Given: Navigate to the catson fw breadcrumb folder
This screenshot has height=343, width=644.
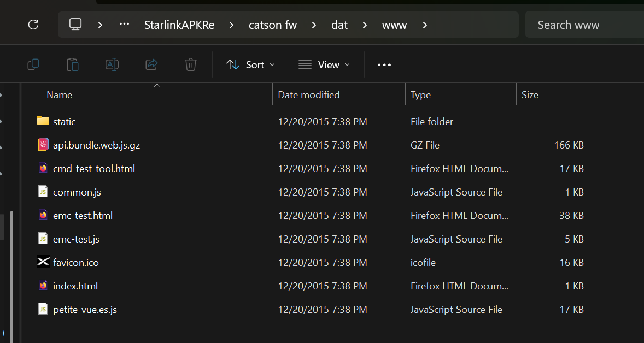Looking at the screenshot, I should click(x=273, y=25).
